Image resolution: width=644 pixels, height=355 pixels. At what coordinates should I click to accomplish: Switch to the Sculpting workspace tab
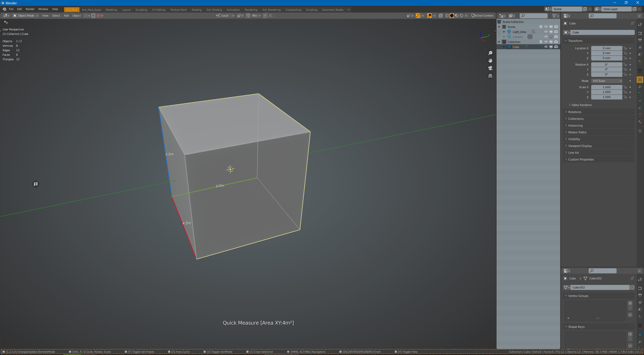point(141,10)
